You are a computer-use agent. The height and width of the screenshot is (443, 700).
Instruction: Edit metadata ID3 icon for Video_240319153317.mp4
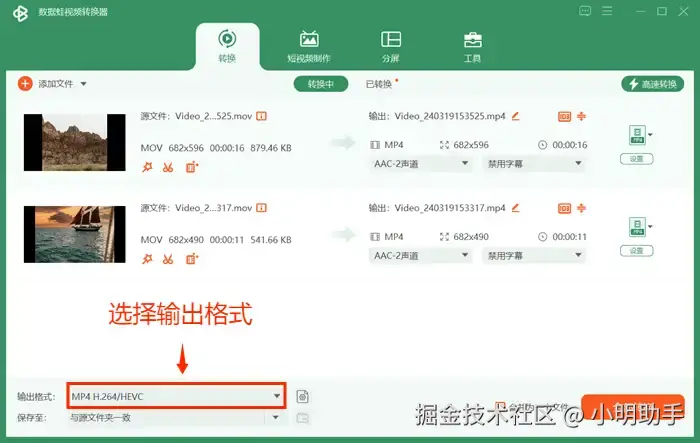(564, 208)
